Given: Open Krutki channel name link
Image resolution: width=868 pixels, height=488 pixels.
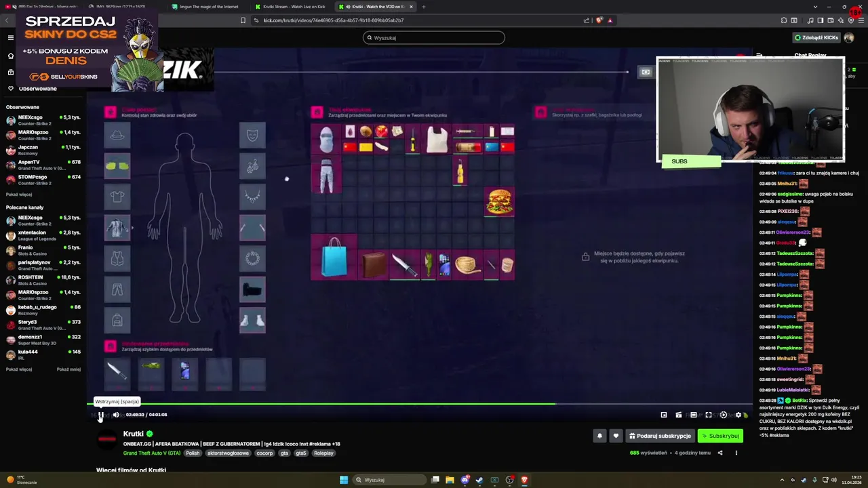Looking at the screenshot, I should tap(134, 434).
